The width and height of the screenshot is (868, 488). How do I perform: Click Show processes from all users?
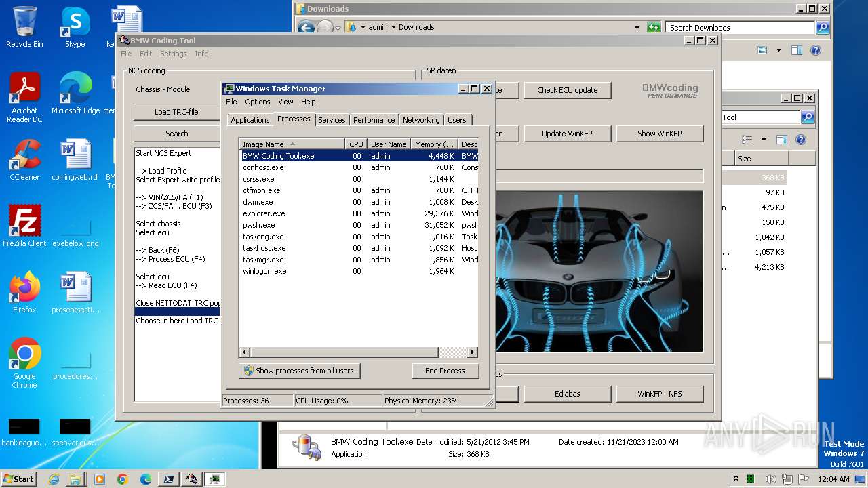point(299,371)
